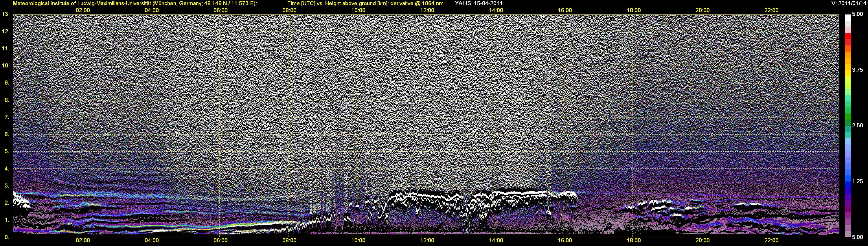Click 22:00 on the upper time axis
The image size is (868, 246).
(771, 10)
